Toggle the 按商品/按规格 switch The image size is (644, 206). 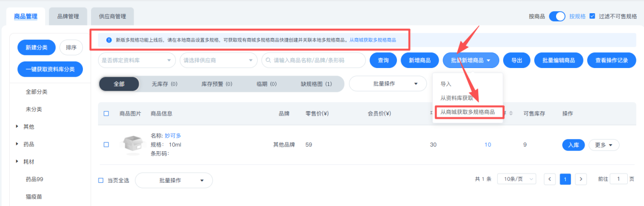[557, 16]
